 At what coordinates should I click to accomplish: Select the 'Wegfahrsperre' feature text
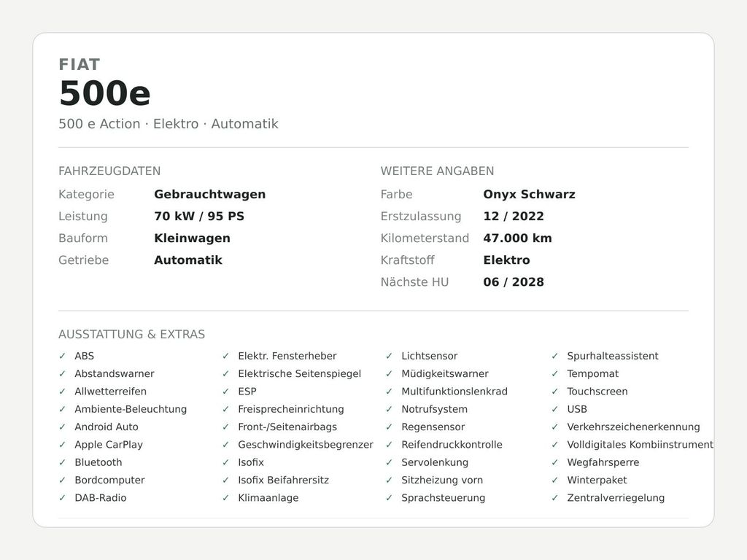pos(603,462)
